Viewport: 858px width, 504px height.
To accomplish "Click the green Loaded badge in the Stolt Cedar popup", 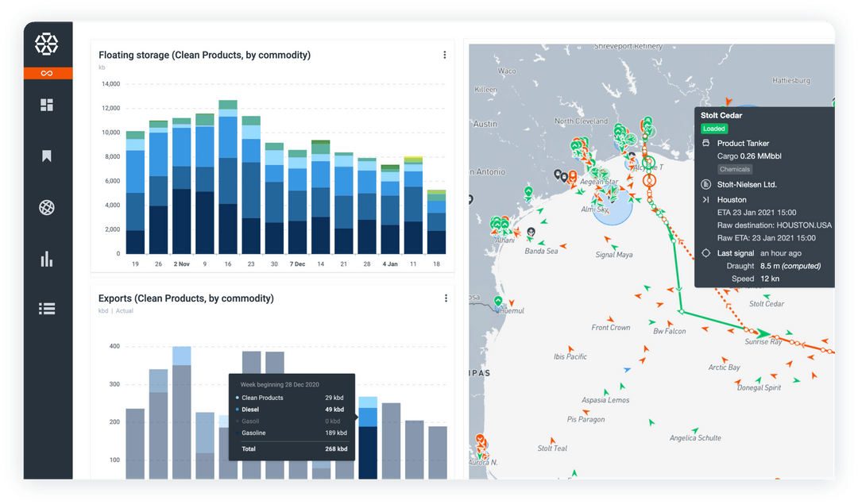I will (x=713, y=129).
